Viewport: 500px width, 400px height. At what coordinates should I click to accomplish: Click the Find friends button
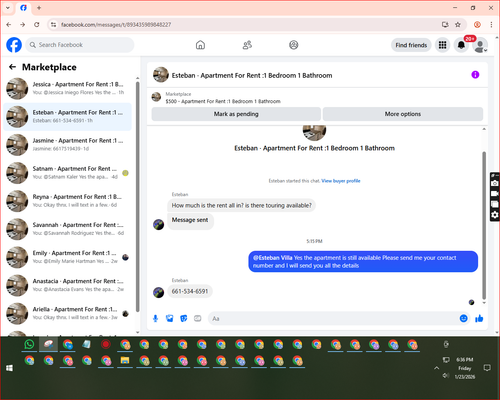point(411,45)
